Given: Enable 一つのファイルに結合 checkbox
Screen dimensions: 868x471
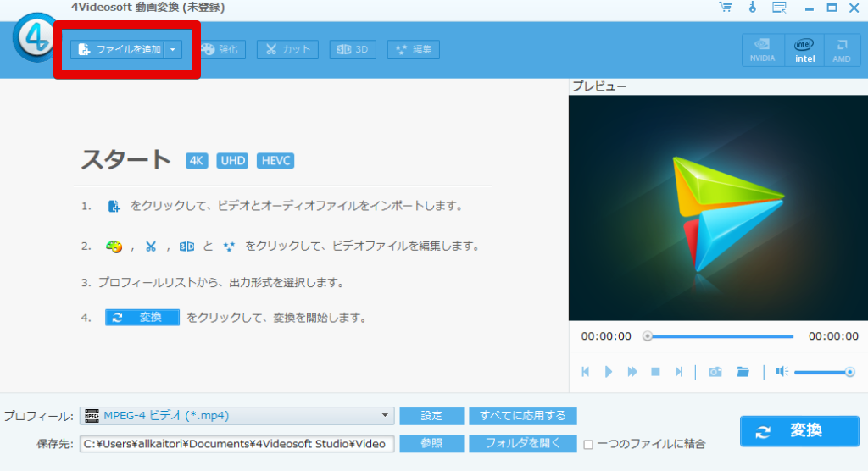Looking at the screenshot, I should (x=588, y=445).
